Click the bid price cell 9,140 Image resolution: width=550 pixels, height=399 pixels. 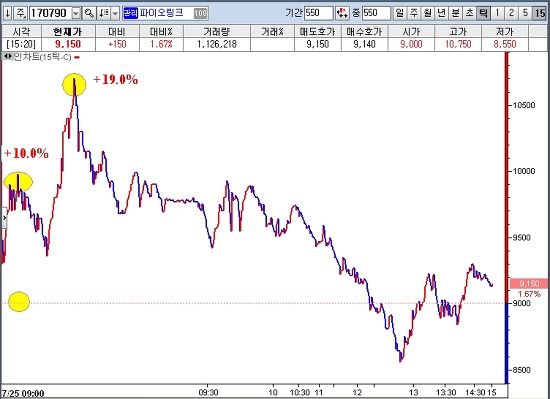click(364, 44)
